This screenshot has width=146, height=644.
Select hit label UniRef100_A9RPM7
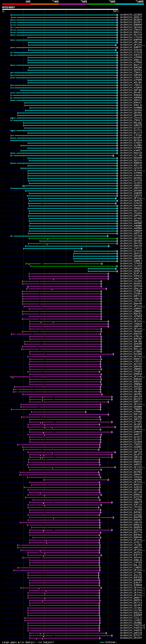(131, 309)
